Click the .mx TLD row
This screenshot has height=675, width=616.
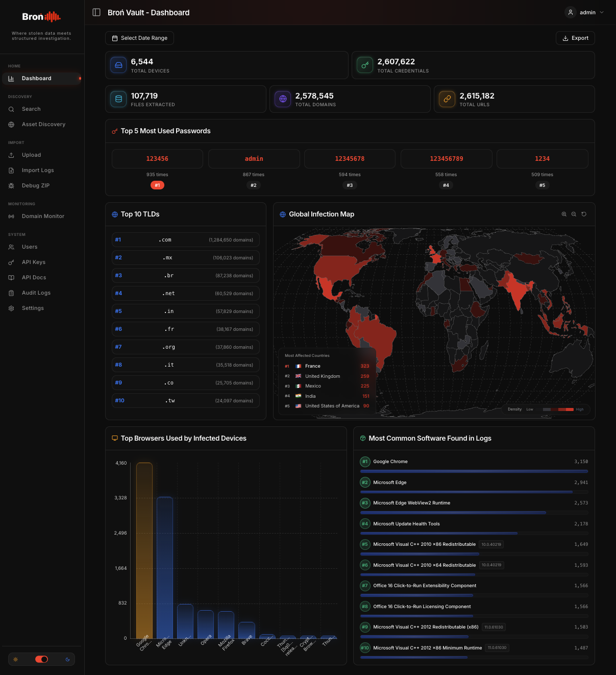pos(186,258)
